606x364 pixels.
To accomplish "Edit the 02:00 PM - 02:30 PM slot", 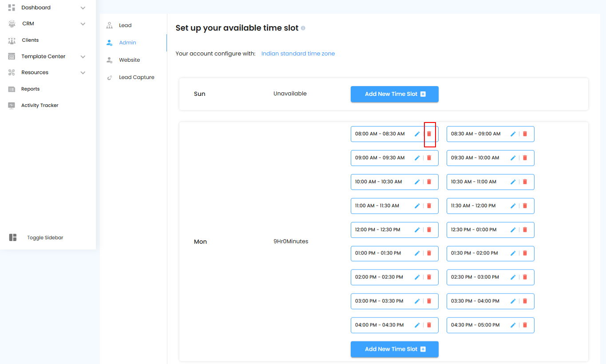I will click(x=417, y=277).
